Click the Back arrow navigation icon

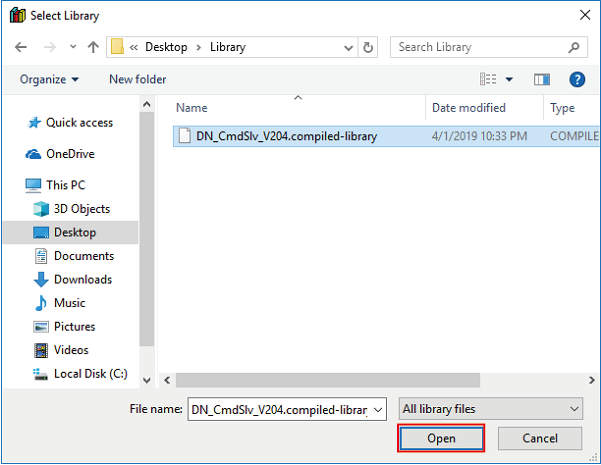[22, 47]
